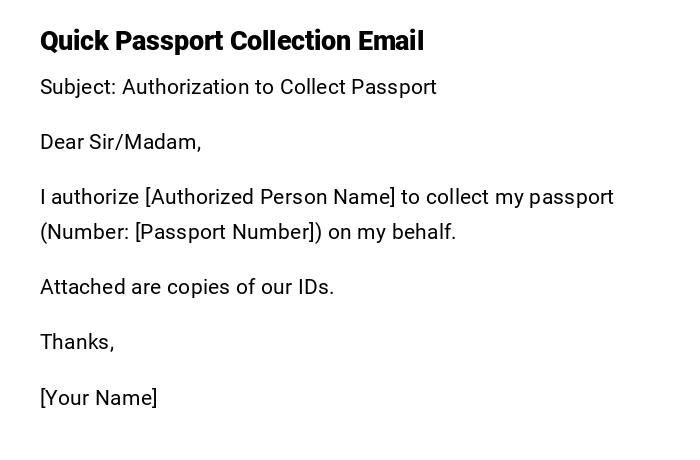Click the 'Dear Sir/Madam,' greeting line
The height and width of the screenshot is (460, 700).
[x=120, y=142]
